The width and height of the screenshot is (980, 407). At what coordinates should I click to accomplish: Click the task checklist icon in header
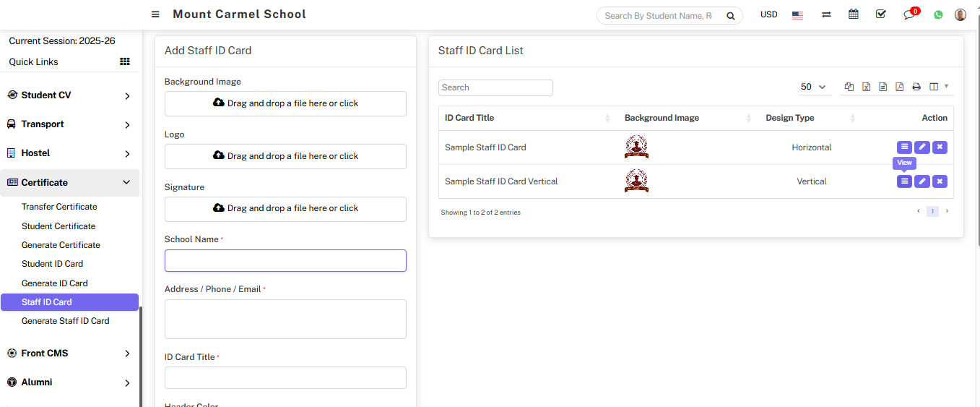pos(880,14)
